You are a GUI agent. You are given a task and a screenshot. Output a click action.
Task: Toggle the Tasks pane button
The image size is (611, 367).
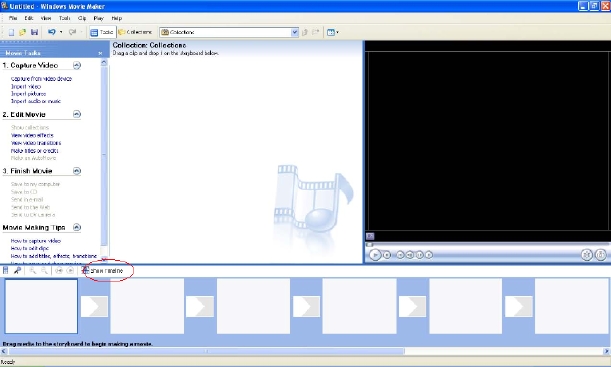[x=102, y=32]
